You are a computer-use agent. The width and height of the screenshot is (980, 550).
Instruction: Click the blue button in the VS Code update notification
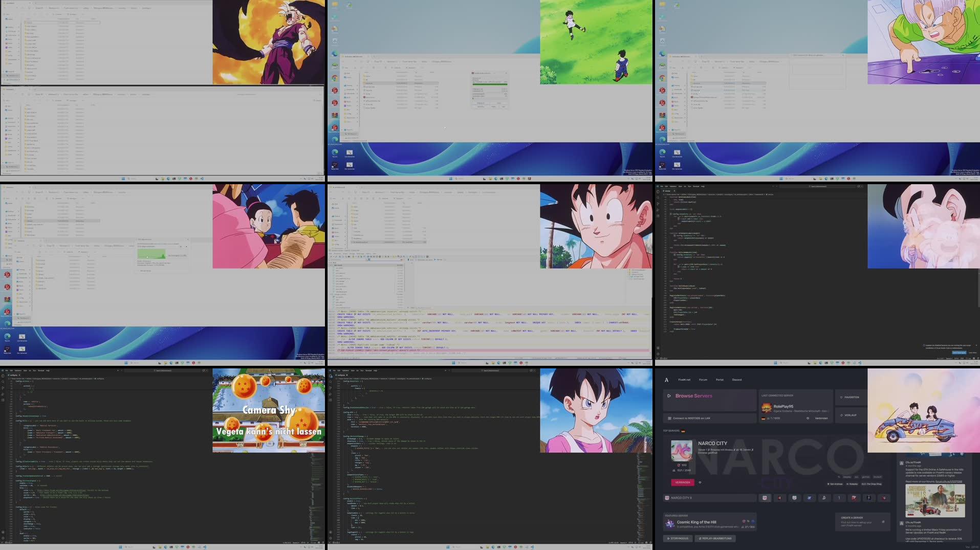tap(959, 353)
